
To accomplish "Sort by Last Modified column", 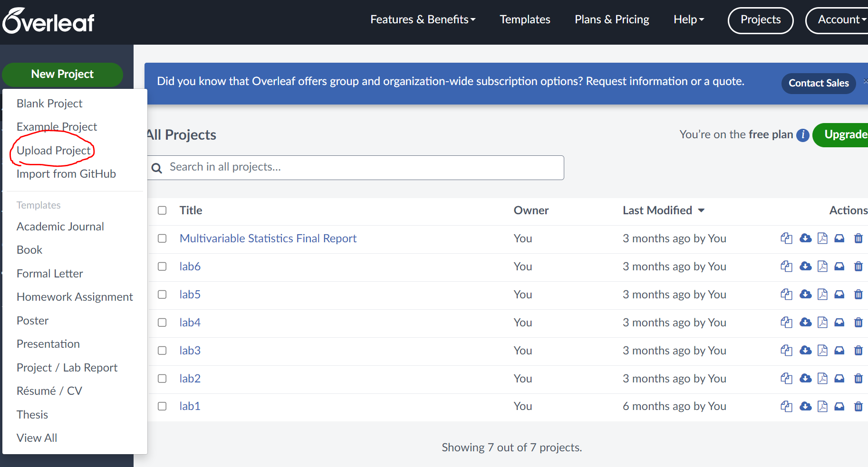I will coord(664,210).
